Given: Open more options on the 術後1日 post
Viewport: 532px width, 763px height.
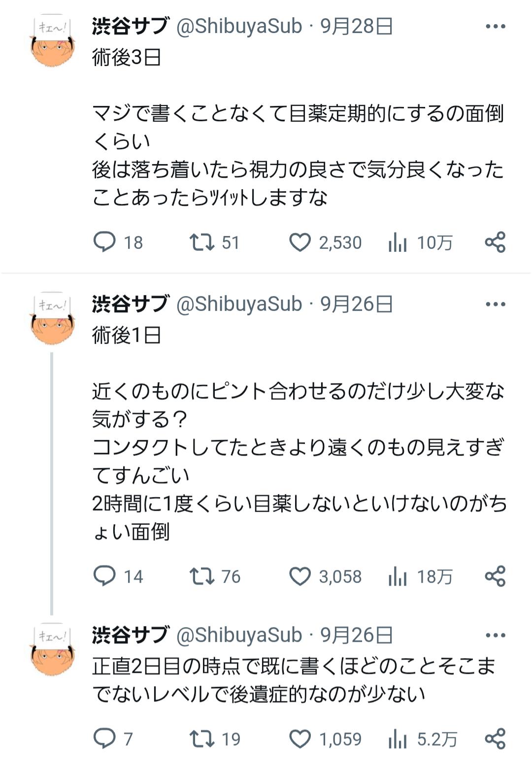Looking at the screenshot, I should click(x=495, y=304).
